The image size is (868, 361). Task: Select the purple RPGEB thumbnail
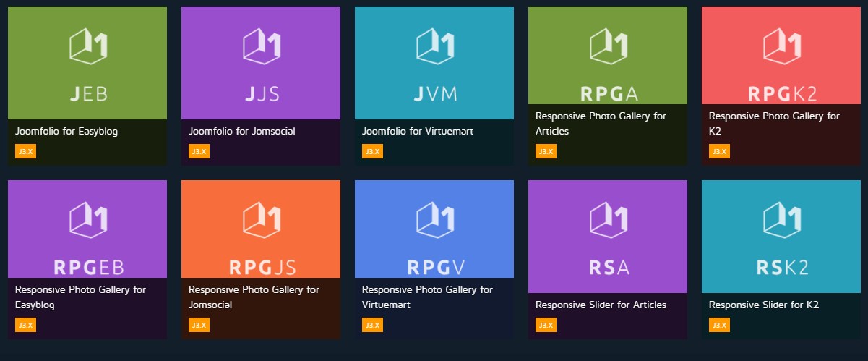pyautogui.click(x=87, y=229)
